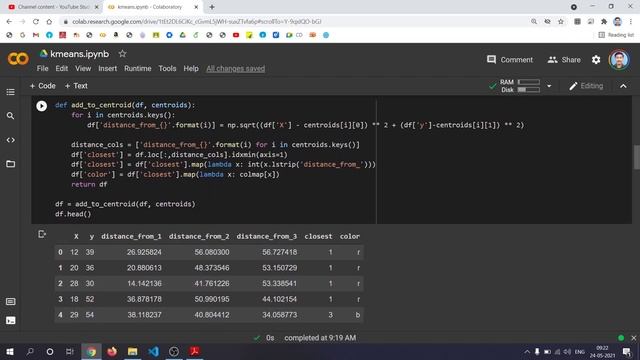Open the Windows Start menu
This screenshot has height=360, width=640.
[x=9, y=351]
